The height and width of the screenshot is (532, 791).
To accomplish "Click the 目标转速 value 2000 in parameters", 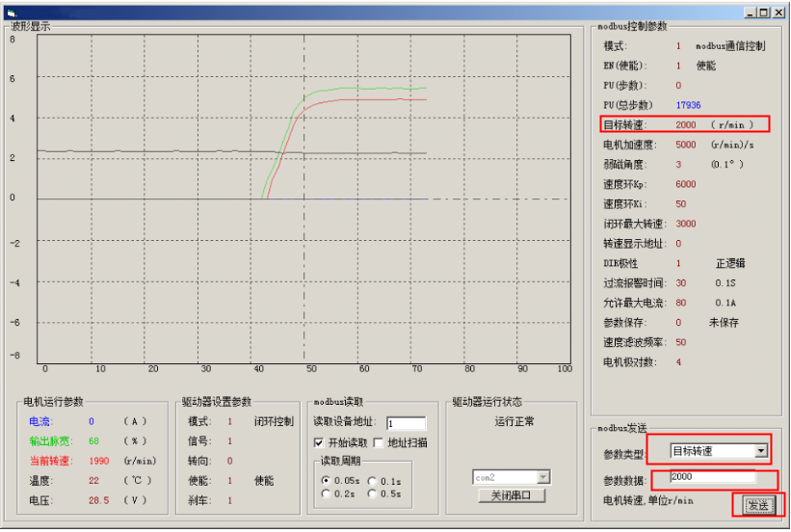I will point(687,125).
